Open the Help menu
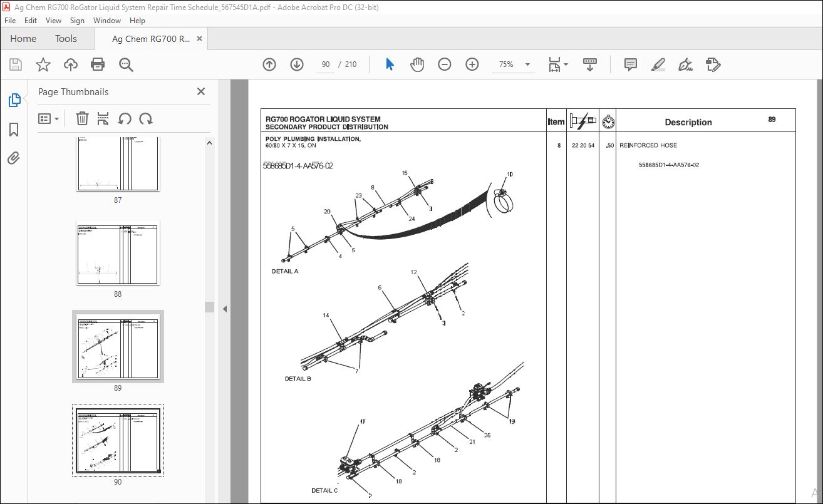Image resolution: width=823 pixels, height=504 pixels. [137, 21]
